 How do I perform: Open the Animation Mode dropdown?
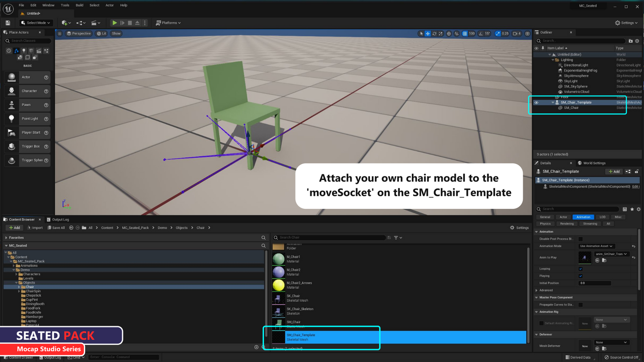point(596,246)
